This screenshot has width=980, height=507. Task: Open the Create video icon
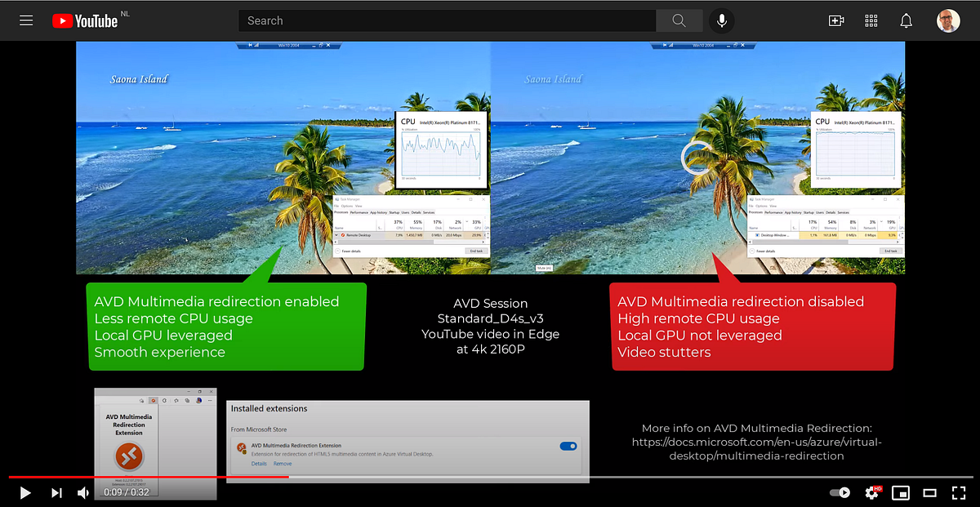point(836,20)
